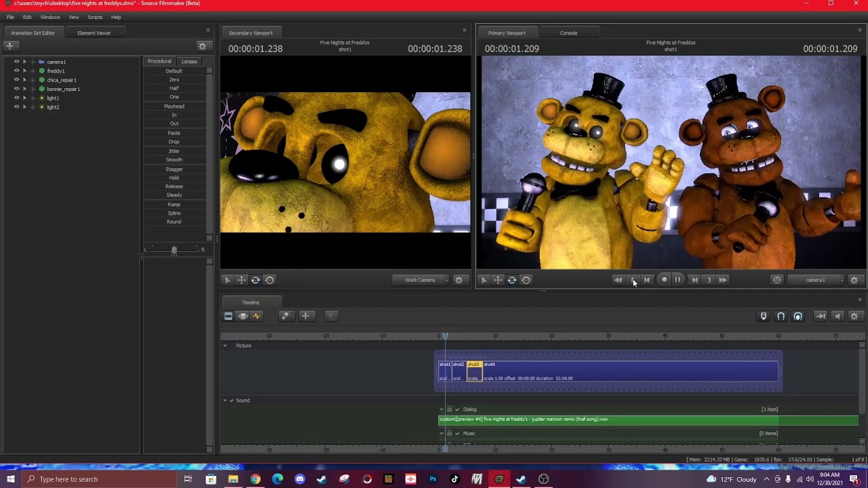Switch timeline to Graph Editor mode

click(x=256, y=316)
